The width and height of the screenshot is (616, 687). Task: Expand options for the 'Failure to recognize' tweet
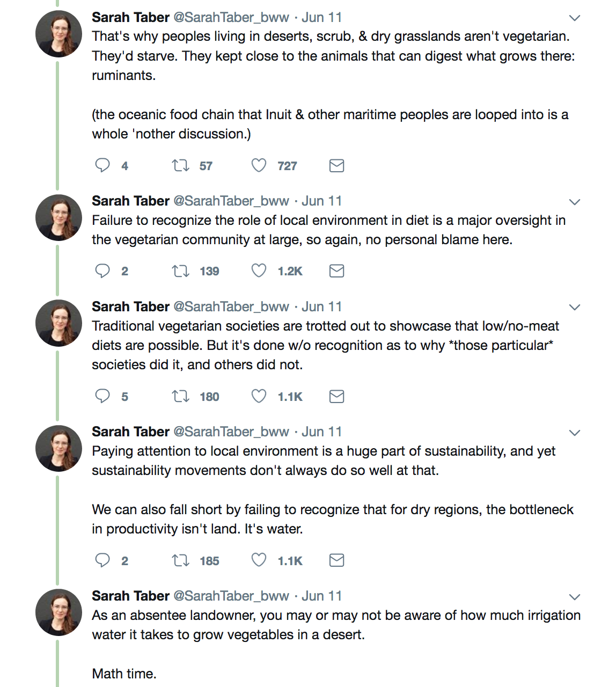(x=575, y=202)
